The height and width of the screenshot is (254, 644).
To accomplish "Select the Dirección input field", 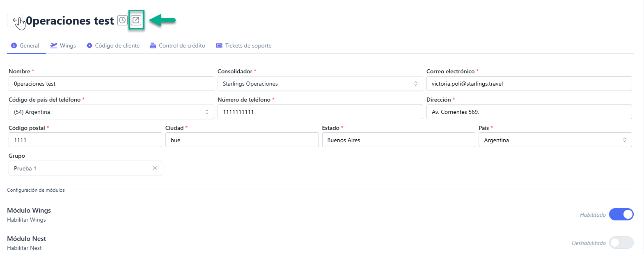I will (529, 112).
